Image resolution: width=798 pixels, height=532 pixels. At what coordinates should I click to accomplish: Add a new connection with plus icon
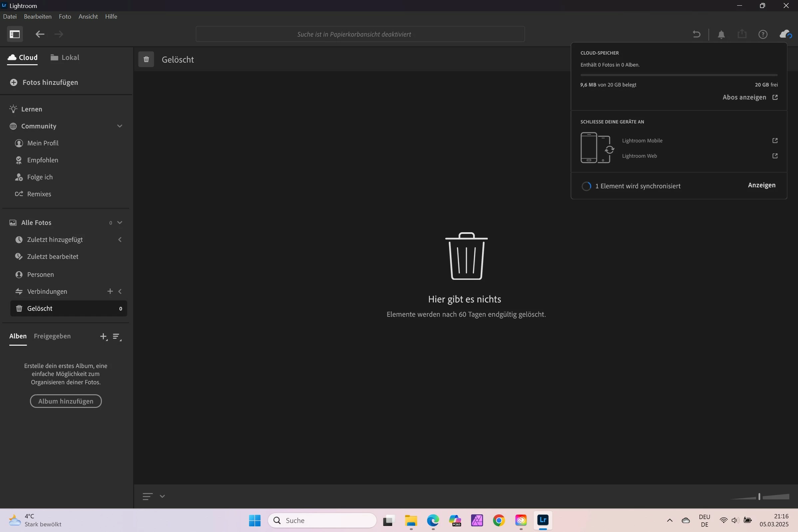pyautogui.click(x=110, y=291)
